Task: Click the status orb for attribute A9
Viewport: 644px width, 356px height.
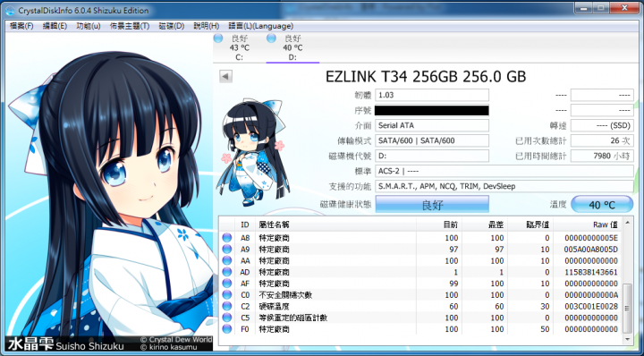Action: [226, 250]
